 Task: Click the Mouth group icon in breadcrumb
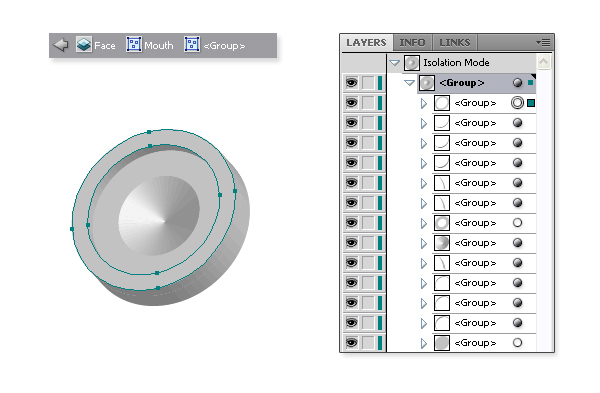134,44
